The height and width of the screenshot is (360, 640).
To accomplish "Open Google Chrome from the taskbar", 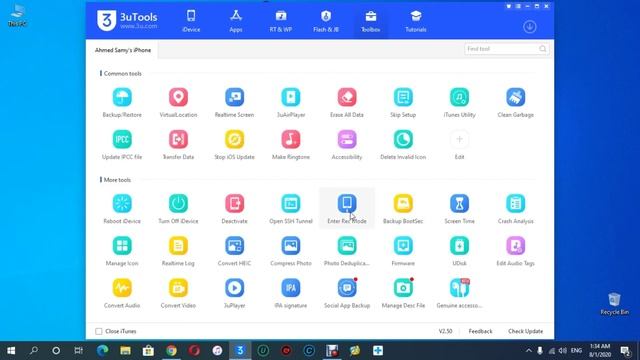I will tap(171, 351).
